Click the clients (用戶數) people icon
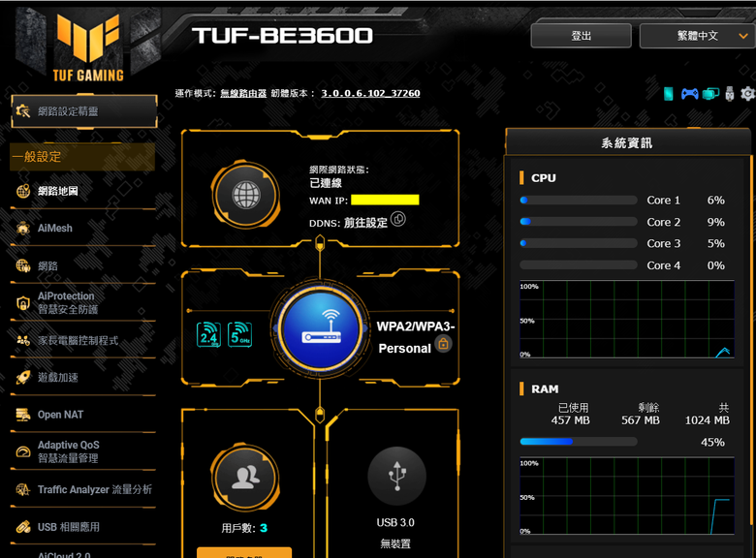Image resolution: width=756 pixels, height=558 pixels. tap(245, 478)
